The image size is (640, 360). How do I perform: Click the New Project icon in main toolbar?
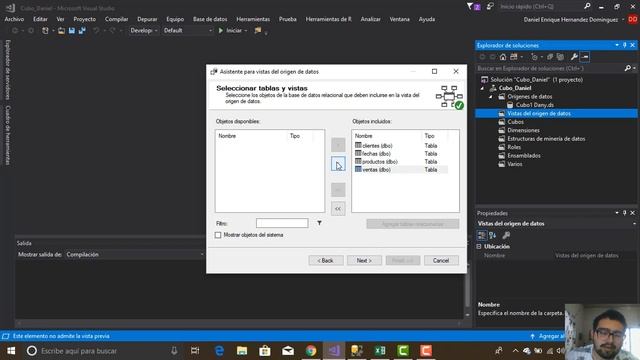tap(45, 30)
